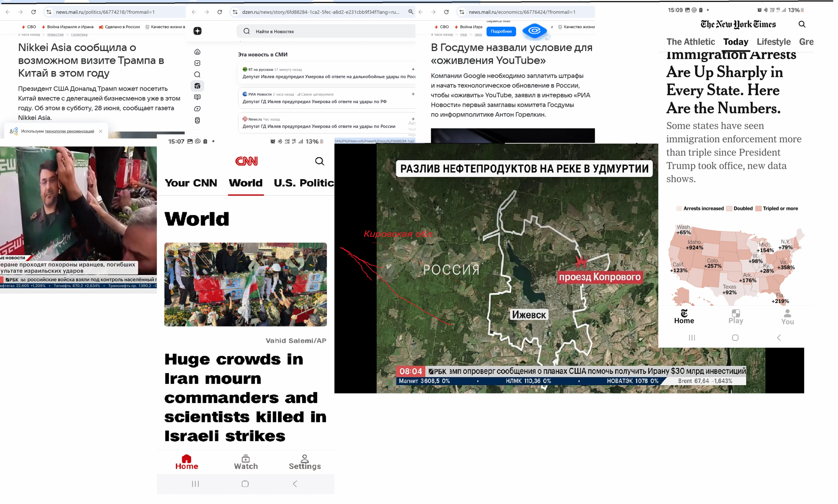
Task: Tap Android recents button under CNN app
Action: click(195, 484)
